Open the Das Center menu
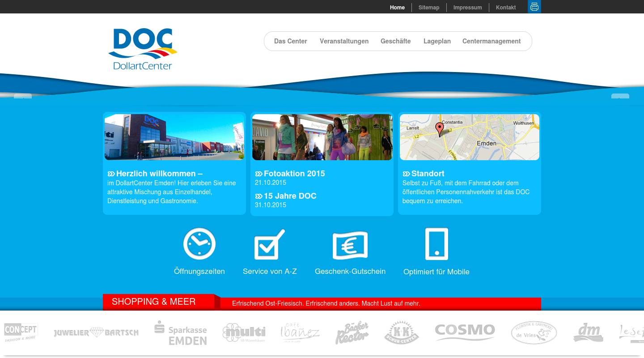This screenshot has width=644, height=358. pyautogui.click(x=291, y=41)
